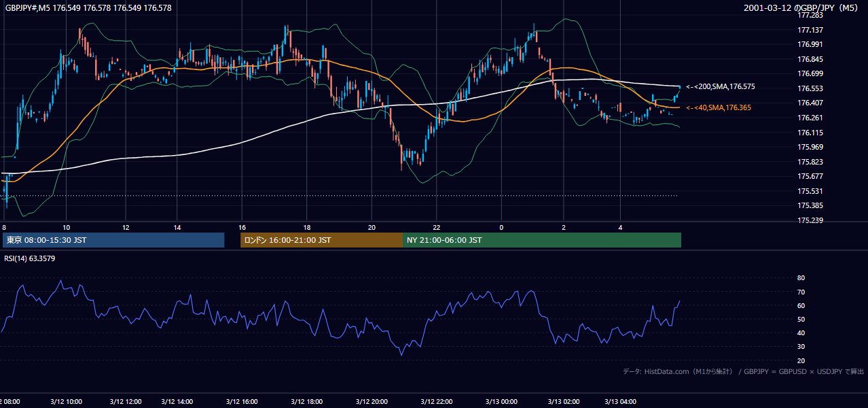
Task: Select the NY 21:00-06:00 JST session bar
Action: pos(542,240)
